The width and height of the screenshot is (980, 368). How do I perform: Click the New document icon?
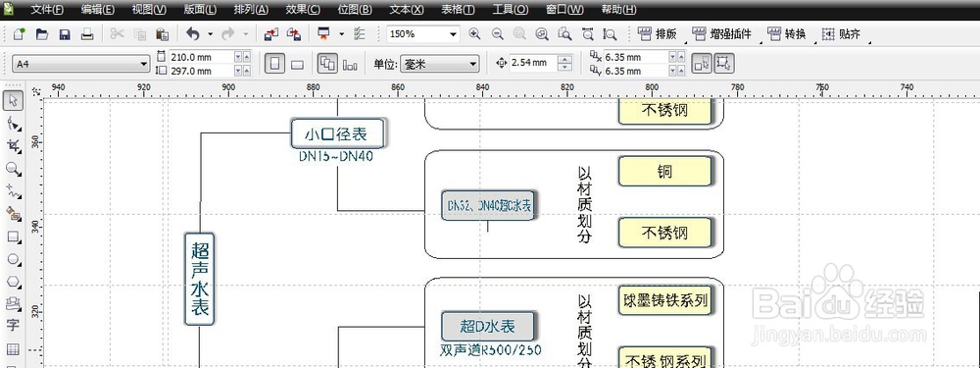[x=20, y=34]
